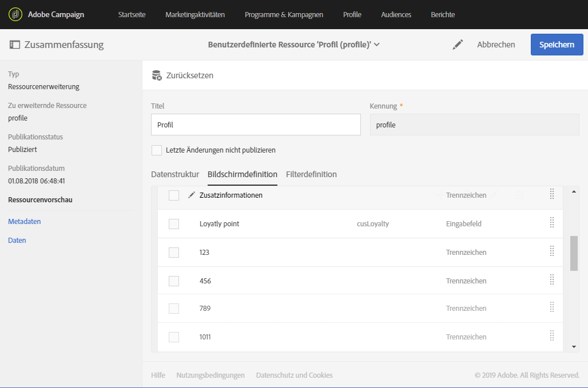Image resolution: width=588 pixels, height=388 pixels.
Task: Open the Filterdefinition tab
Action: point(311,174)
